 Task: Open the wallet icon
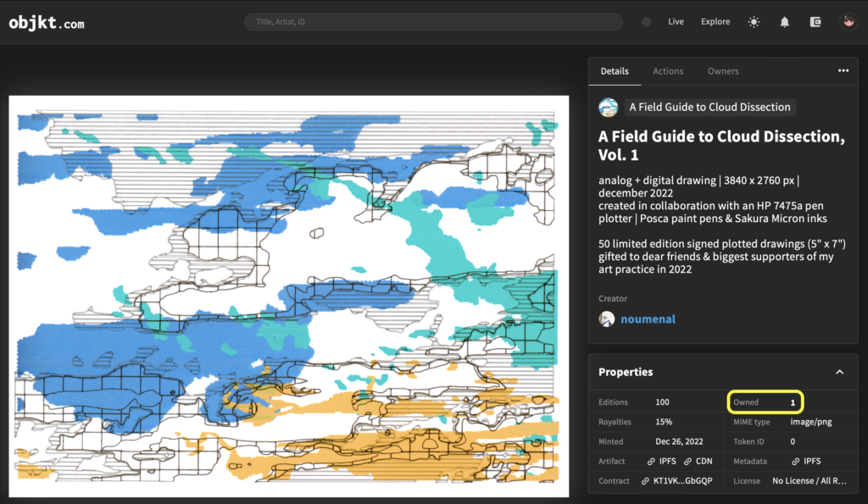tap(815, 22)
